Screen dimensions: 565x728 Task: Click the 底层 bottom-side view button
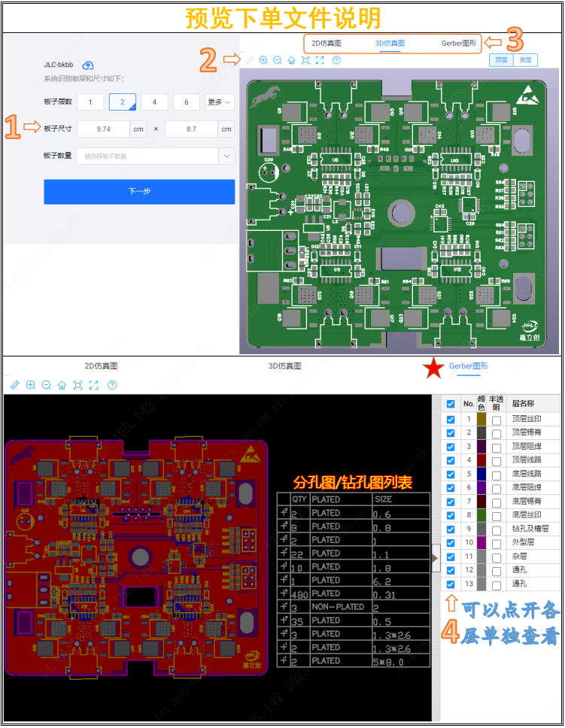[526, 59]
